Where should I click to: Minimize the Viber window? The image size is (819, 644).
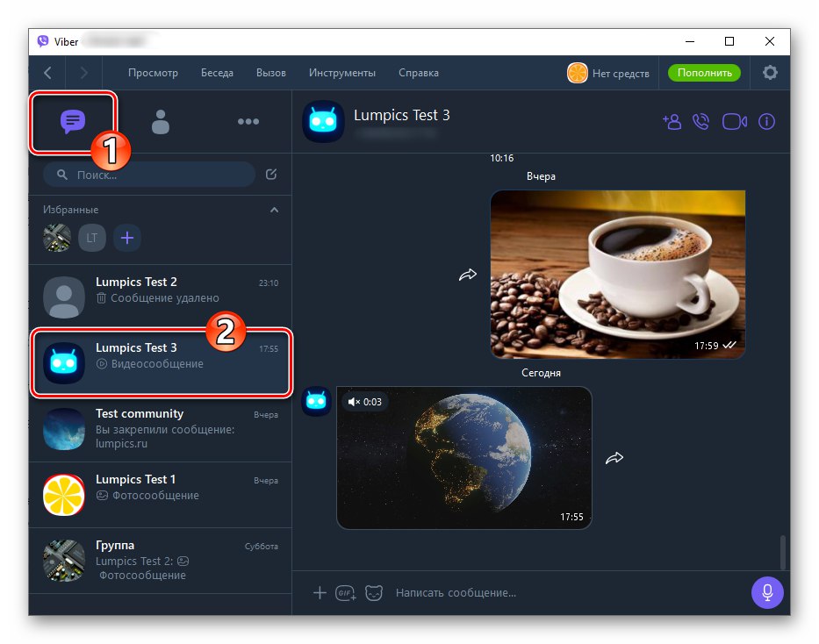tap(690, 41)
